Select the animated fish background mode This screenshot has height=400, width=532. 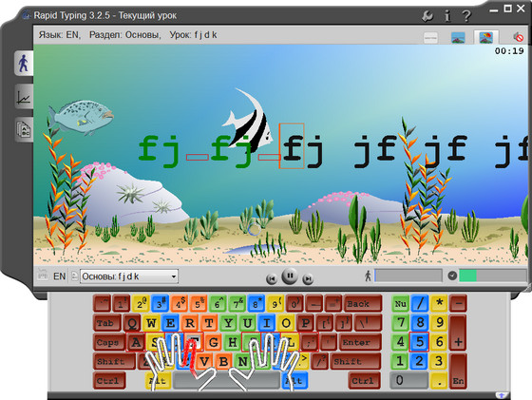(x=486, y=37)
